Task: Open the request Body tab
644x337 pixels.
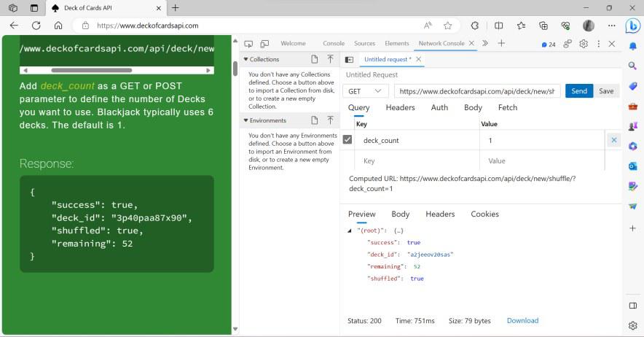Action: 473,107
